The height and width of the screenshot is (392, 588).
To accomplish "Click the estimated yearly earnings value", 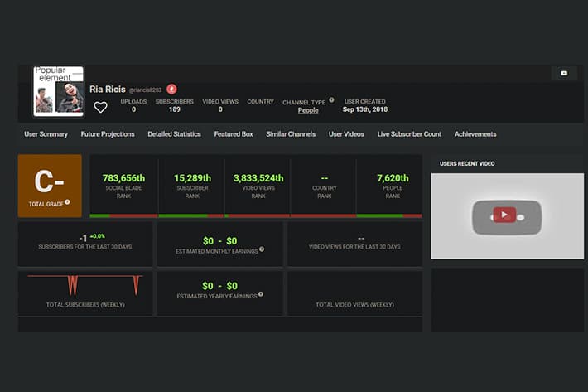I will point(219,286).
